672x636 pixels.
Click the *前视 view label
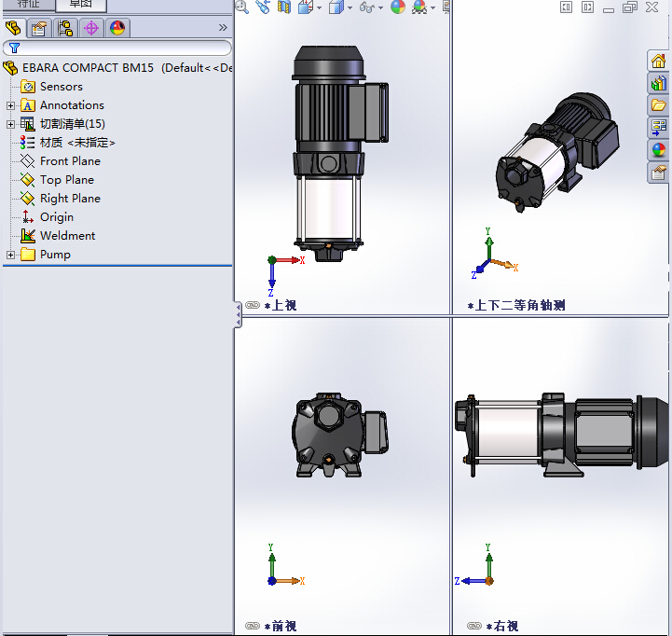point(281,626)
